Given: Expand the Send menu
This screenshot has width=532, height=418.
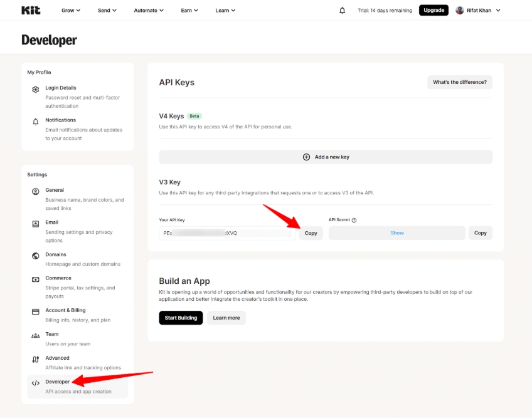Looking at the screenshot, I should [x=107, y=11].
